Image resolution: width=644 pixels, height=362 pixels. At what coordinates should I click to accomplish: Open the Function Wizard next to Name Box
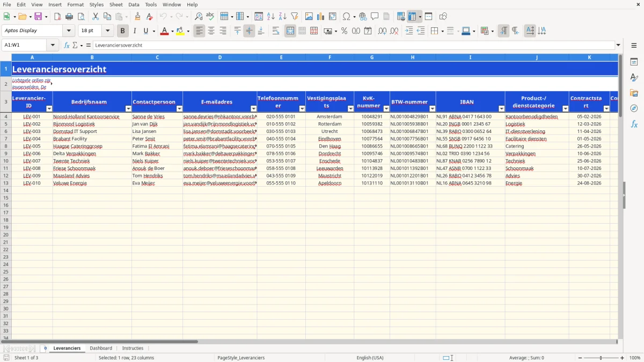click(x=67, y=46)
